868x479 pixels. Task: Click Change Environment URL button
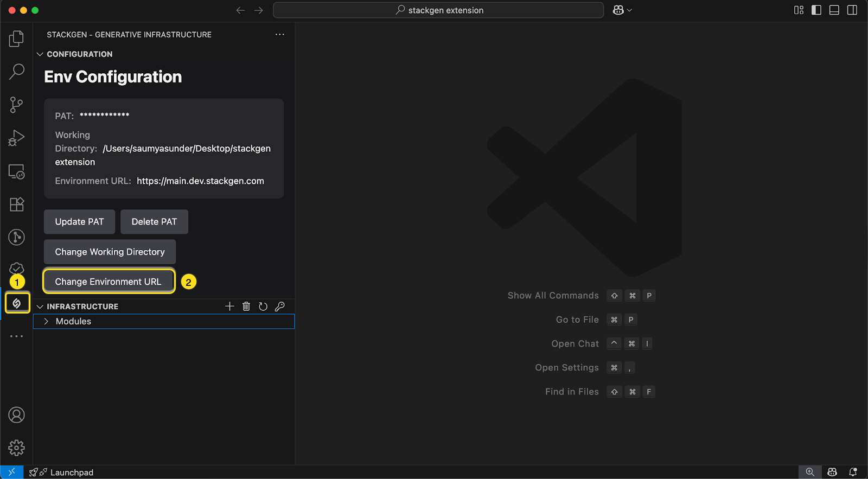[108, 282]
